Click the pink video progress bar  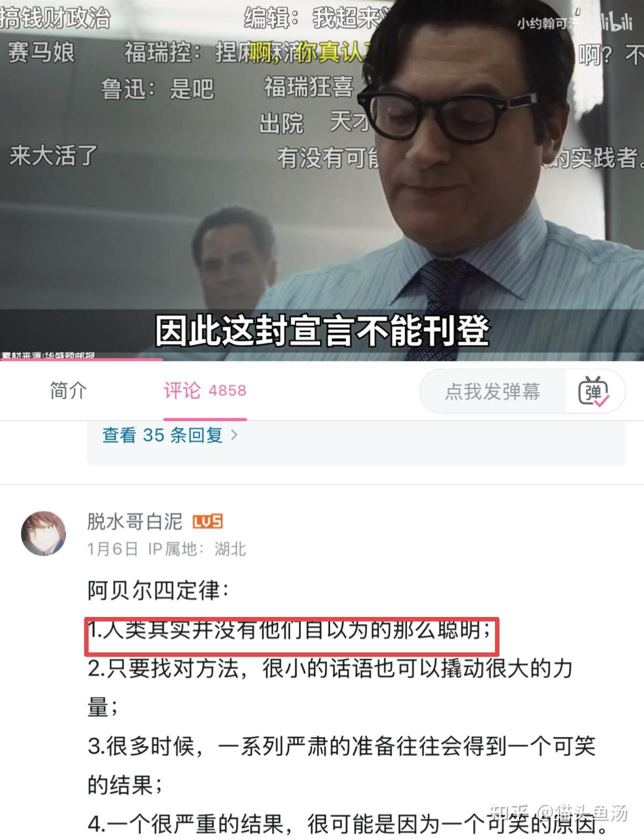point(81,358)
